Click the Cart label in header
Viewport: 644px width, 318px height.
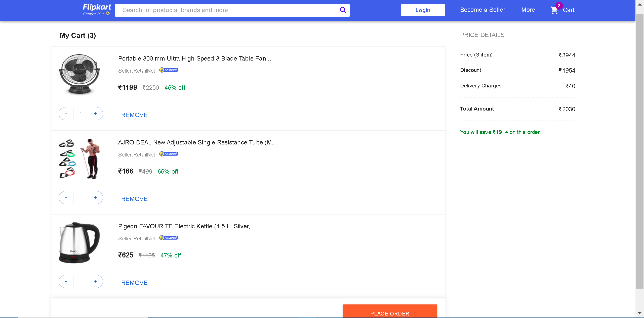point(569,10)
